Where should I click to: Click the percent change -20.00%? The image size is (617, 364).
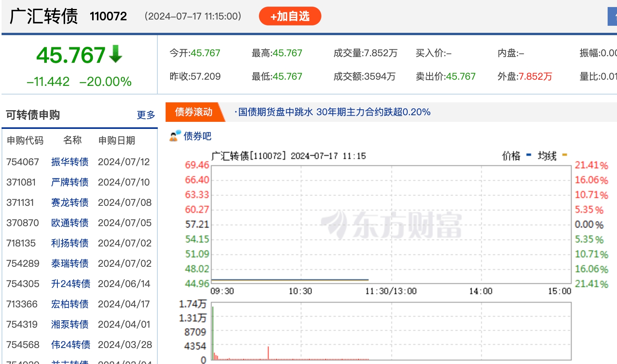click(x=105, y=82)
